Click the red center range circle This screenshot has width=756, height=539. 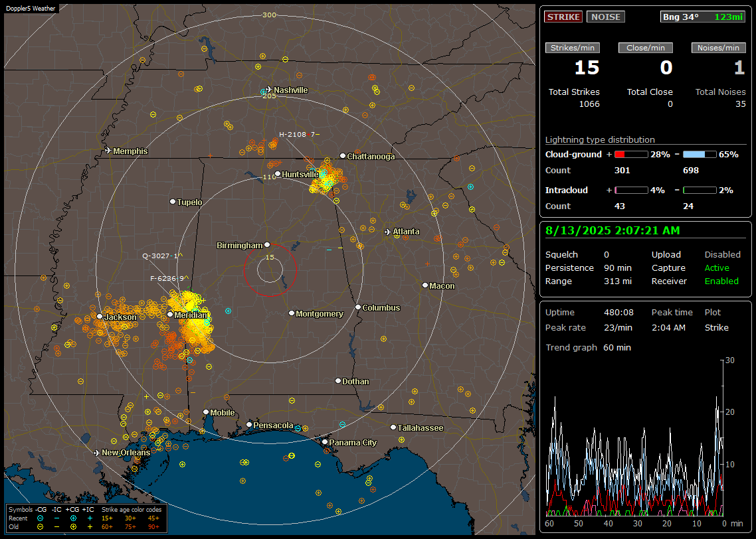click(270, 269)
